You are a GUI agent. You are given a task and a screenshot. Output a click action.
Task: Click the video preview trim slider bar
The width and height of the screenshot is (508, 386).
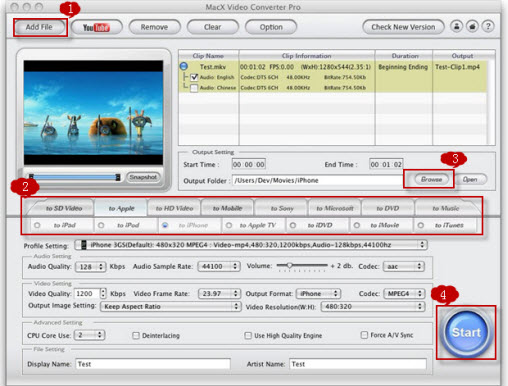pyautogui.click(x=74, y=177)
